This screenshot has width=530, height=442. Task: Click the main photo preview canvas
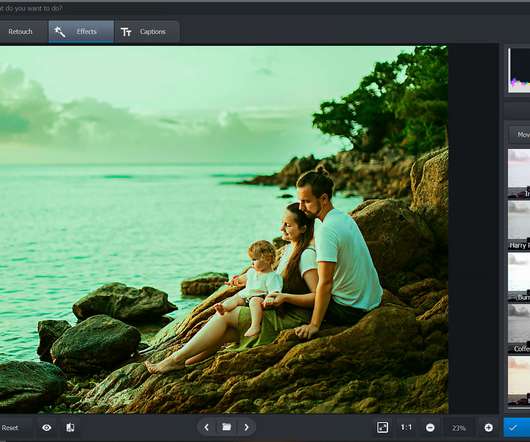(224, 229)
